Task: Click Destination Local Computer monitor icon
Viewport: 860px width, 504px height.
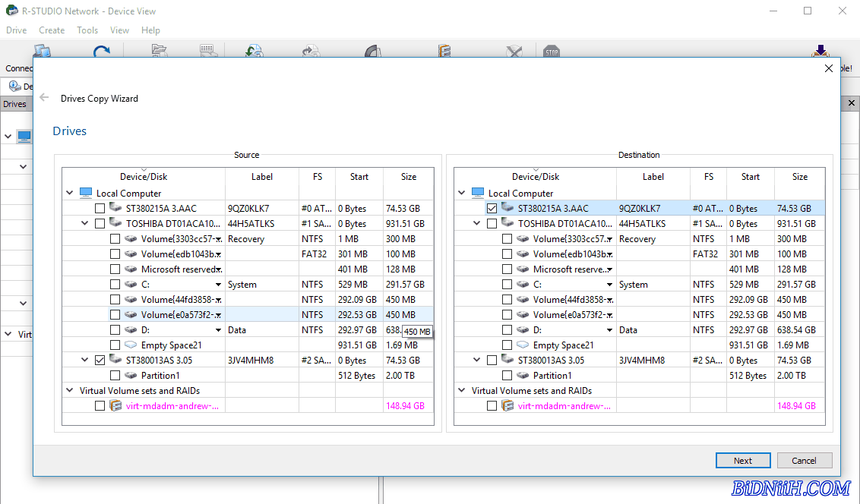Action: coord(478,193)
